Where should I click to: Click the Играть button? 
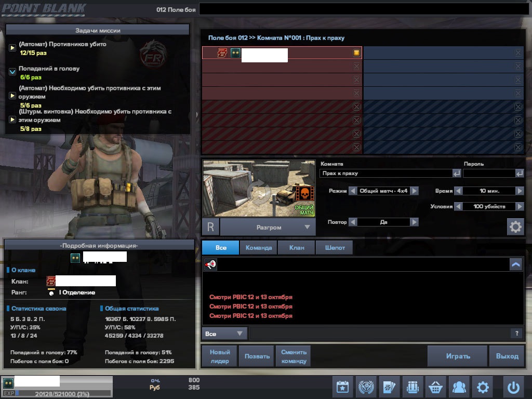[458, 356]
